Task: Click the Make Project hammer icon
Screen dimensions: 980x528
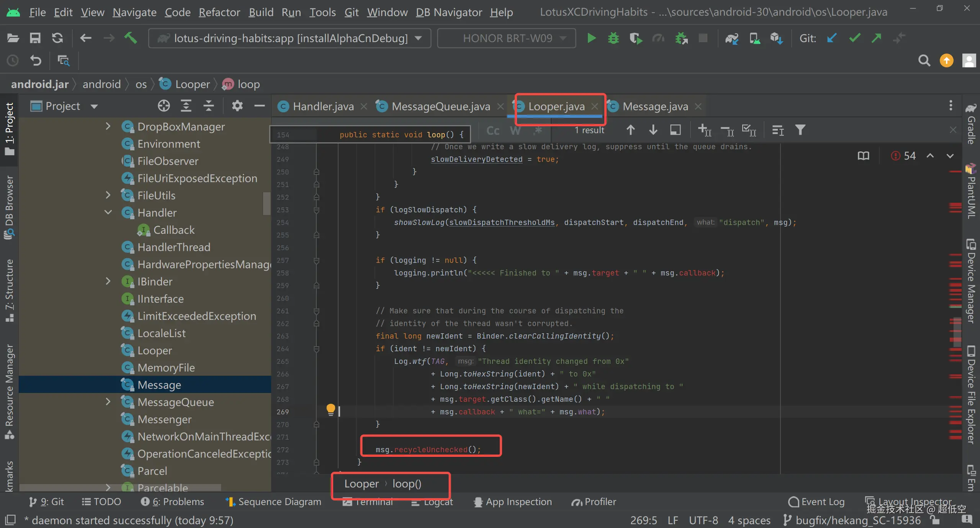Action: tap(131, 38)
